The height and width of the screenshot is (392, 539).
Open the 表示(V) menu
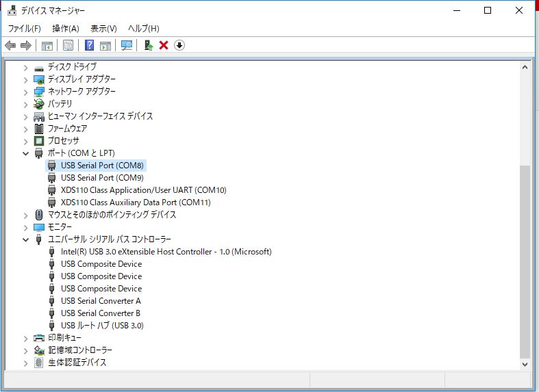103,29
